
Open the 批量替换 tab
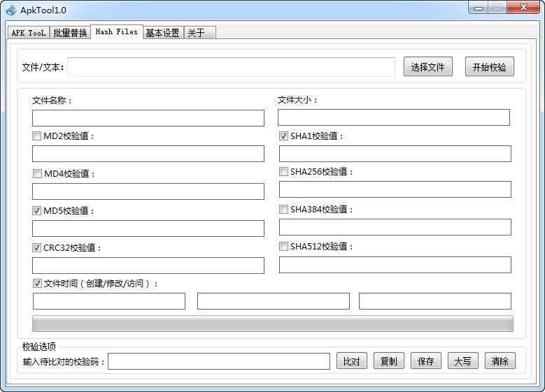(x=70, y=33)
